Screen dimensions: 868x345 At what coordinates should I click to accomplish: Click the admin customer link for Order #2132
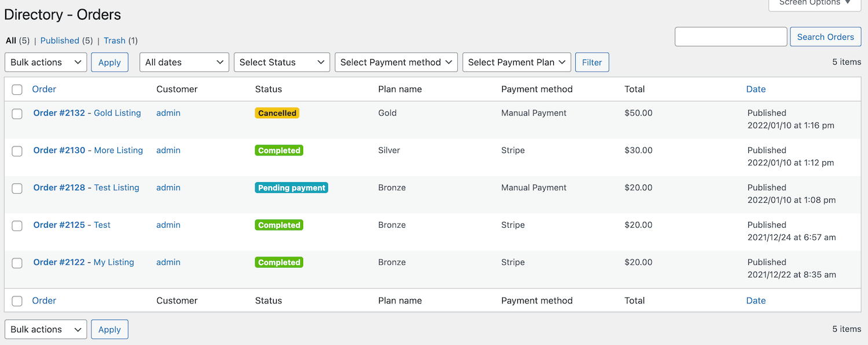[168, 113]
